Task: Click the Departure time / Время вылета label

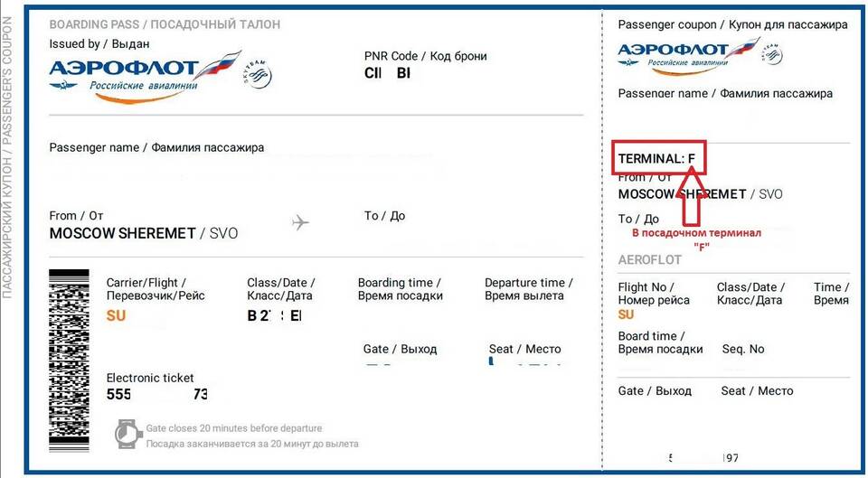Action: pyautogui.click(x=528, y=289)
